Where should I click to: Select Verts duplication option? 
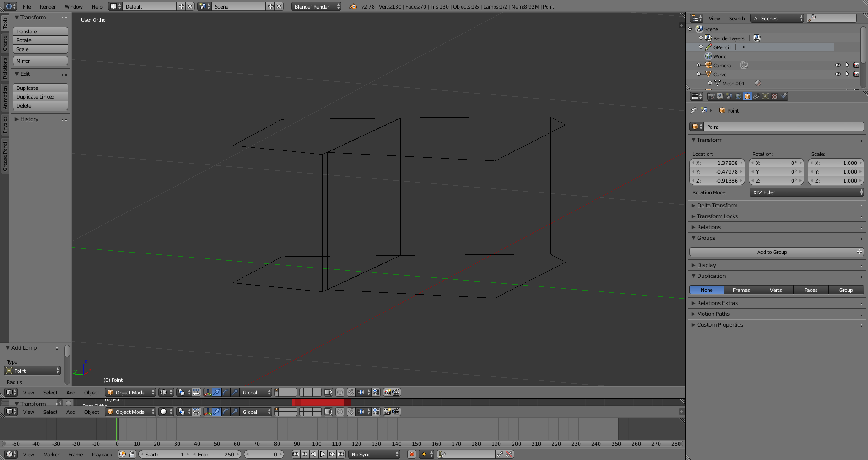(776, 290)
